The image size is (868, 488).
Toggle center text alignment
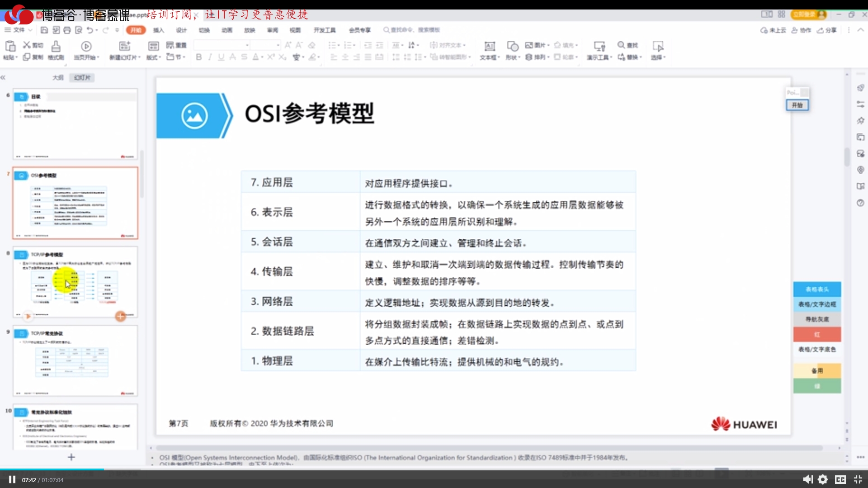click(x=345, y=57)
